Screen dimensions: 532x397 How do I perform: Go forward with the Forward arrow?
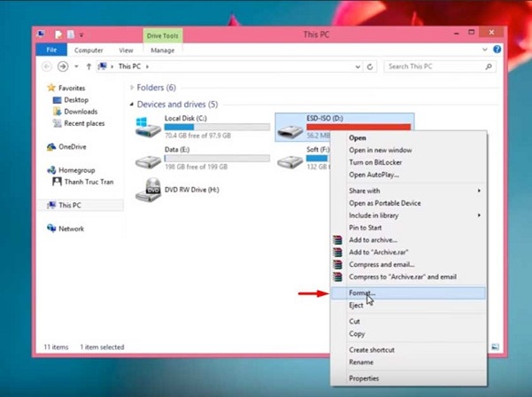click(63, 66)
